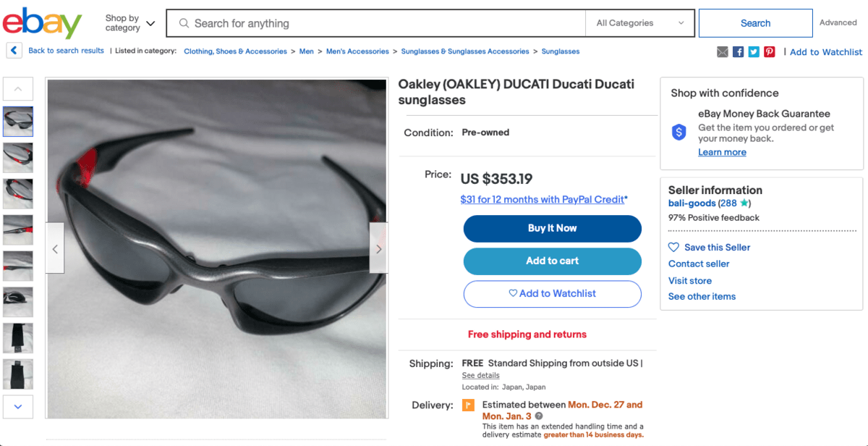Share listing via email icon
The image size is (868, 446).
[x=723, y=51]
